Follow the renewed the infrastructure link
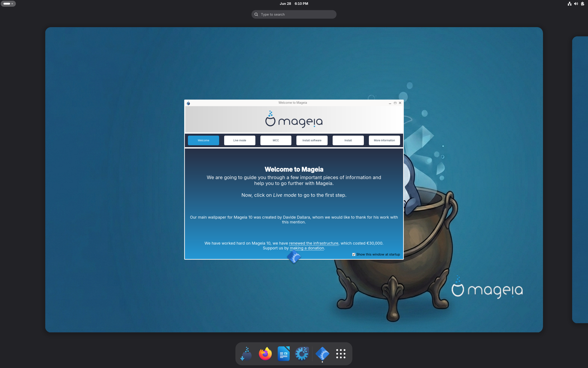588x368 pixels. pos(314,243)
